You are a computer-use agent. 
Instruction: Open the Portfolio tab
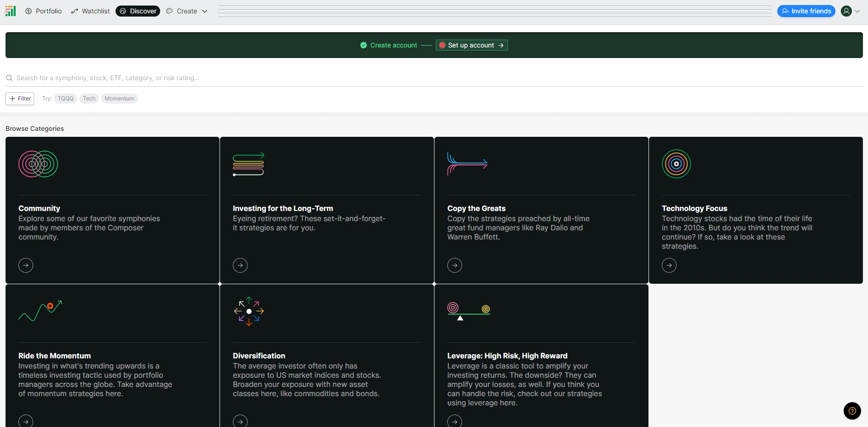[44, 11]
